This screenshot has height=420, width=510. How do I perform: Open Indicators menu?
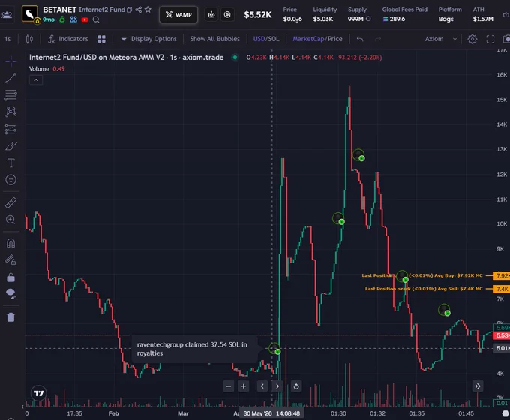tap(68, 39)
